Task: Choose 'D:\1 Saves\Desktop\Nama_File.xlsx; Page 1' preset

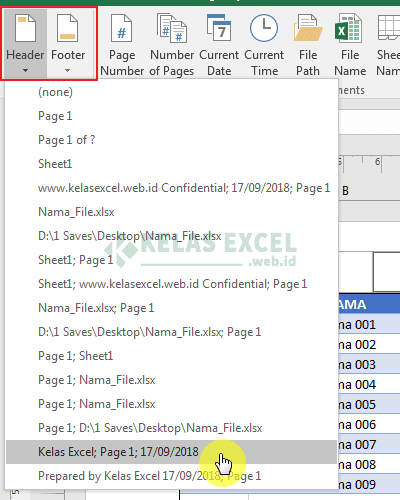Action: coord(172,332)
